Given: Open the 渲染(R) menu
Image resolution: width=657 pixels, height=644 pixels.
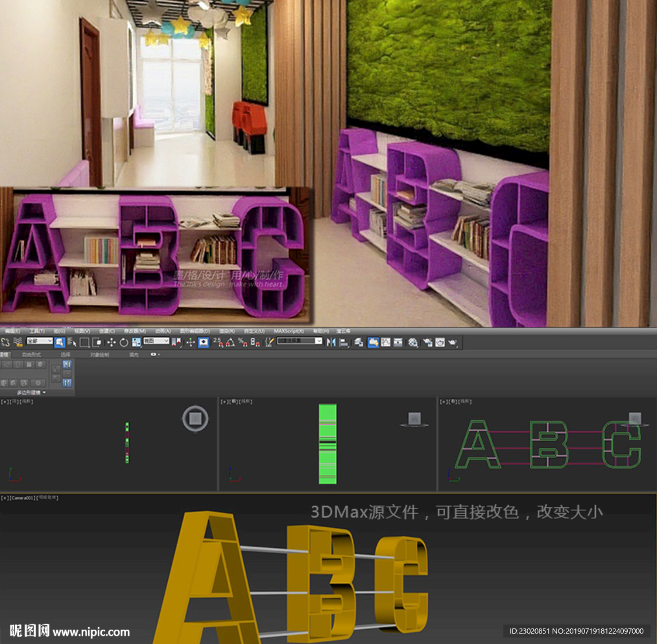Looking at the screenshot, I should [227, 331].
